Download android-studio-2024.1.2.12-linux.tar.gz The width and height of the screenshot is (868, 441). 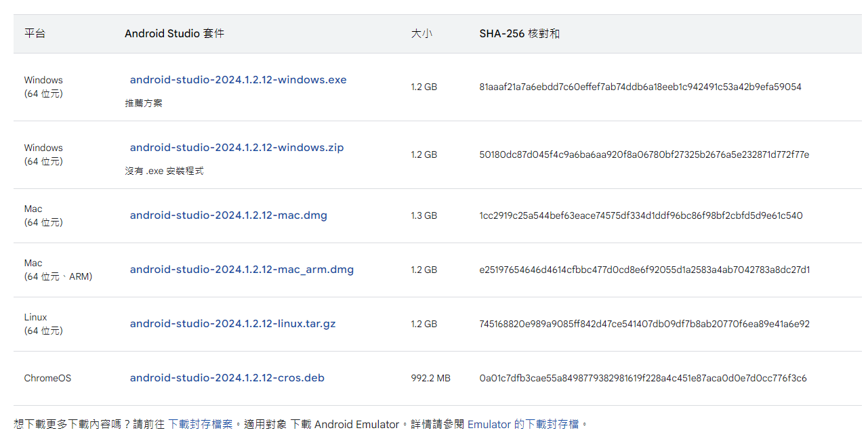click(232, 324)
